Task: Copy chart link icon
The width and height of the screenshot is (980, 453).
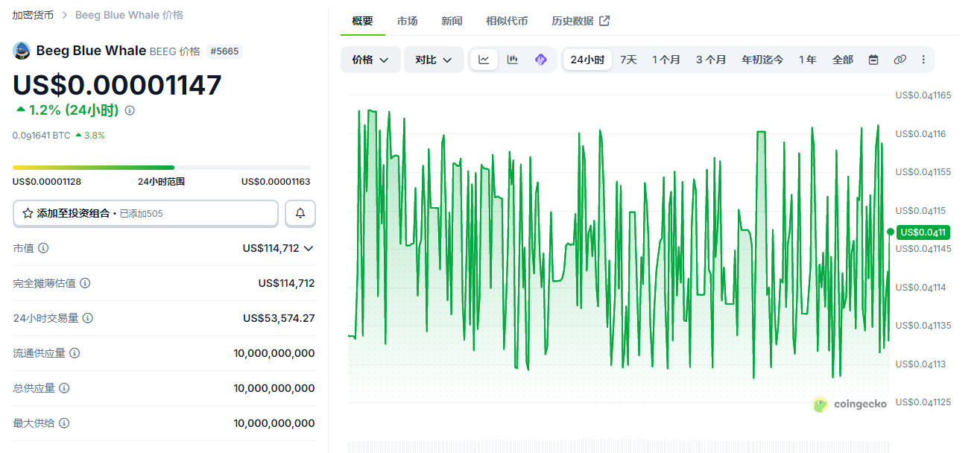Action: point(900,60)
